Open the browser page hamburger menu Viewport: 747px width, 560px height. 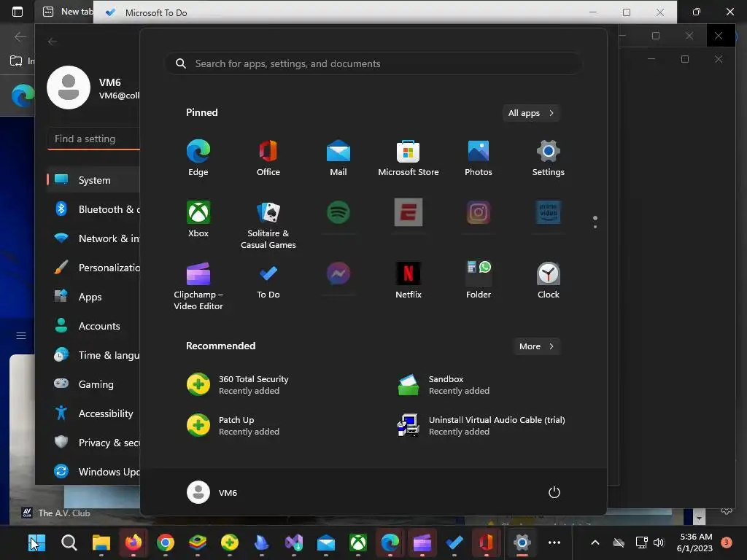(21, 335)
